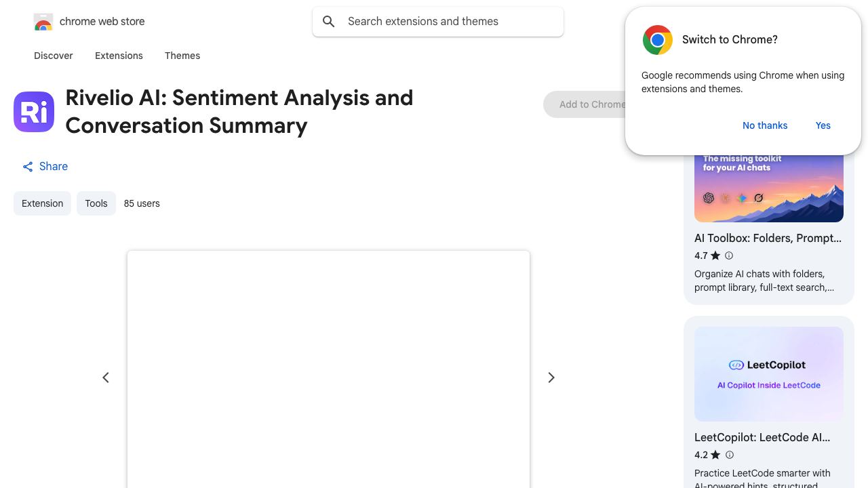
Task: Open AI Toolbox banner thumbnail
Action: tap(769, 188)
